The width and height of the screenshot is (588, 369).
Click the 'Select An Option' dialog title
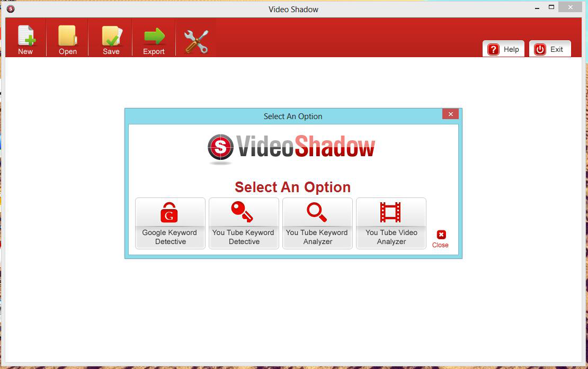tap(293, 116)
